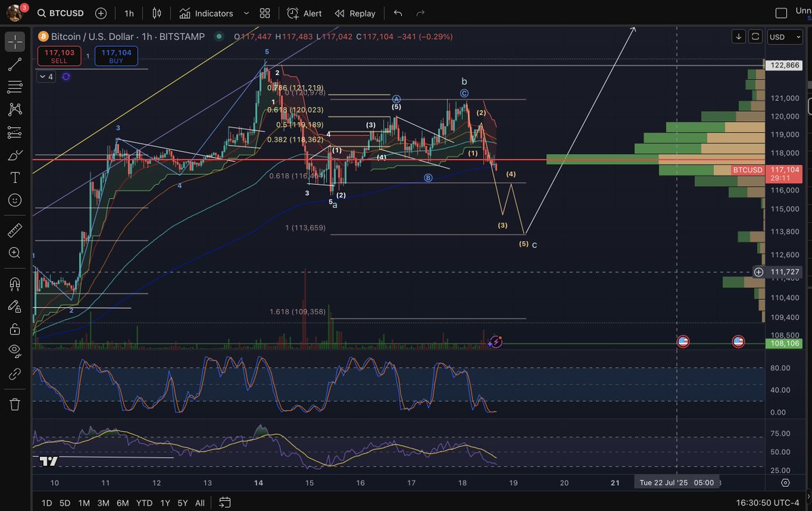Open the go-to-date calendar icon

click(225, 503)
